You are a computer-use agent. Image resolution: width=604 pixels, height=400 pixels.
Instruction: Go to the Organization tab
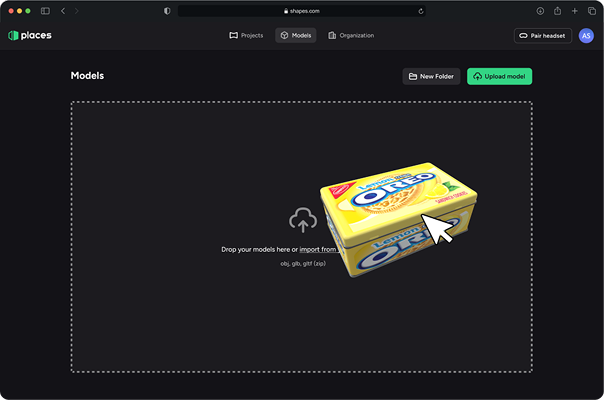351,35
